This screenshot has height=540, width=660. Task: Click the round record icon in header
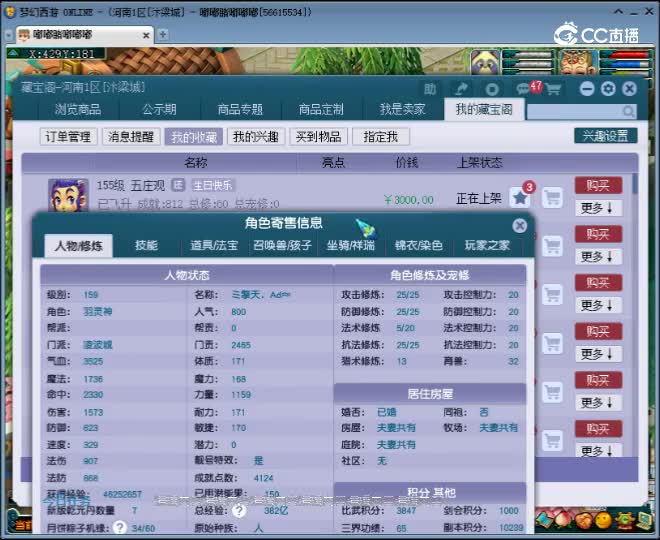pyautogui.click(x=492, y=89)
